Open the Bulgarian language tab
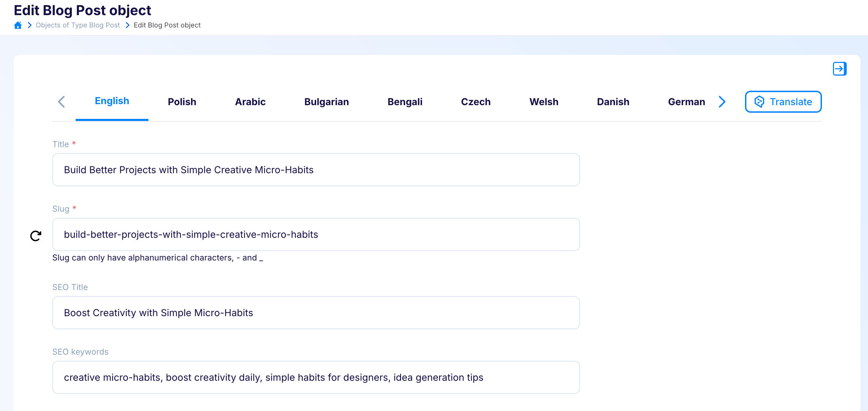The height and width of the screenshot is (411, 868). point(326,102)
